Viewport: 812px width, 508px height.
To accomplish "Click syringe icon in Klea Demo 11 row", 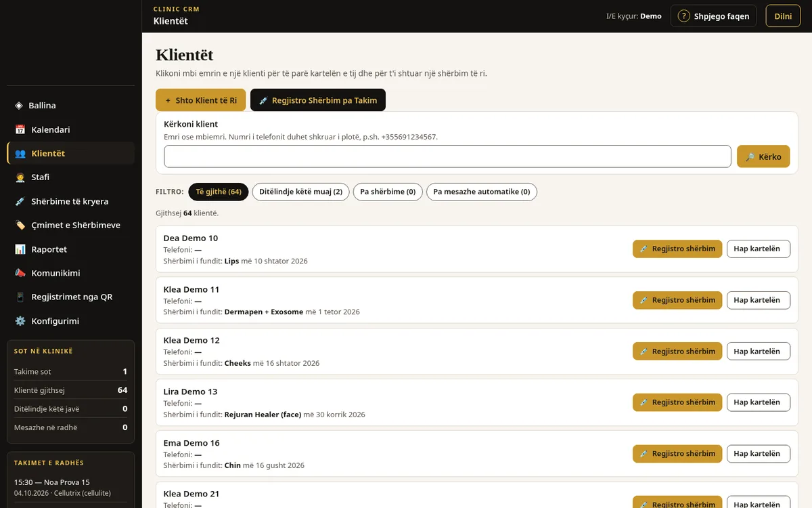I will [x=644, y=300].
